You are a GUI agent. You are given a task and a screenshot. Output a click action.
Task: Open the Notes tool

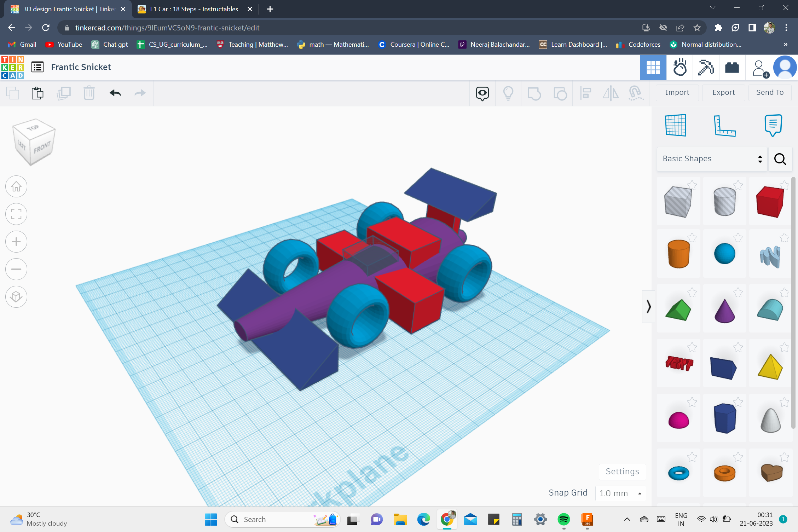click(773, 125)
